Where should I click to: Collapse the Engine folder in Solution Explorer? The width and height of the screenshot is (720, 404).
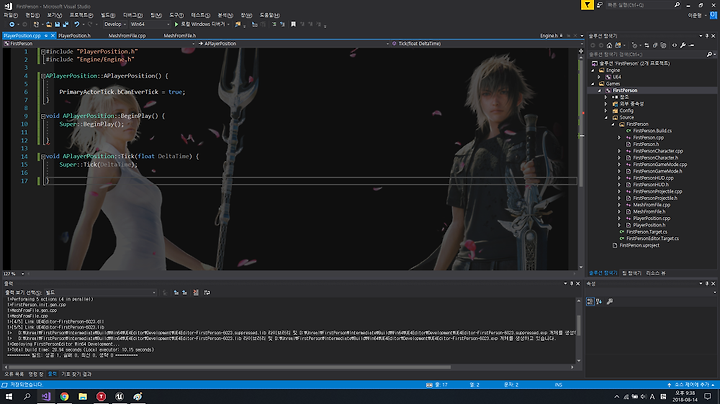[593, 70]
